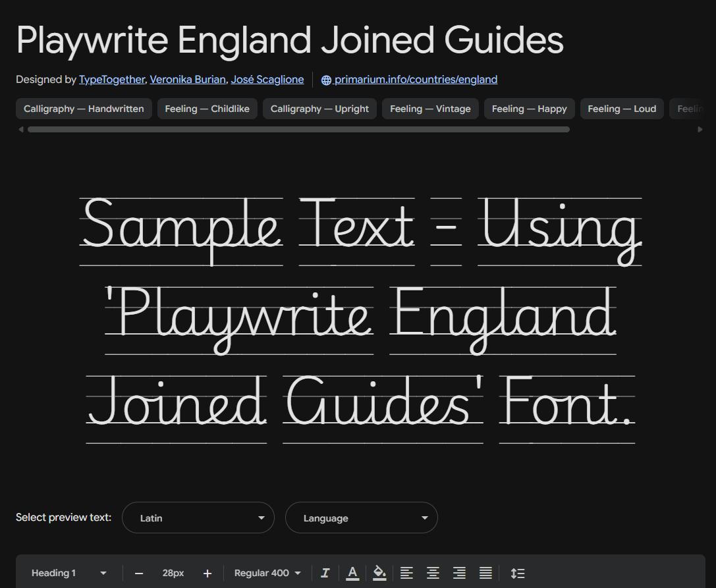Screen dimensions: 716x588
Task: Expand the Latin script dropdown
Action: 198,518
